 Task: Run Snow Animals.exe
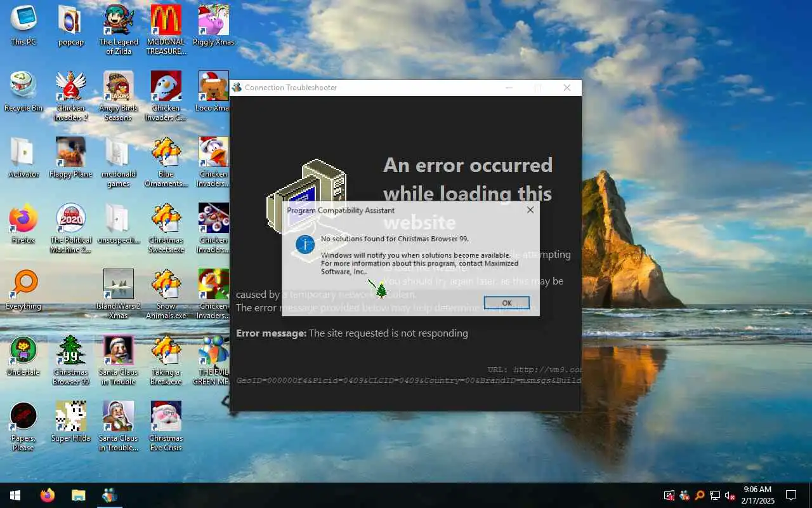(x=166, y=294)
